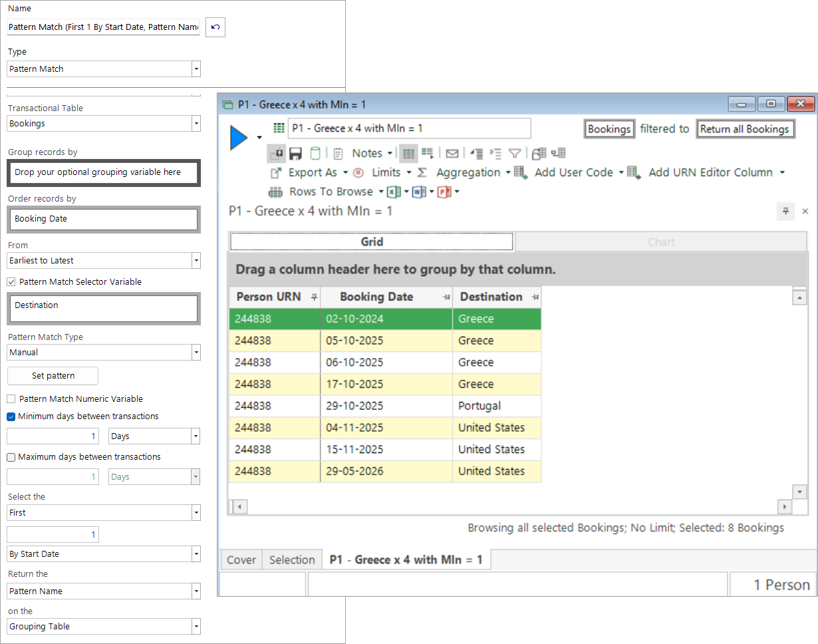818x644 pixels.
Task: Switch to the Grid tab
Action: point(372,242)
